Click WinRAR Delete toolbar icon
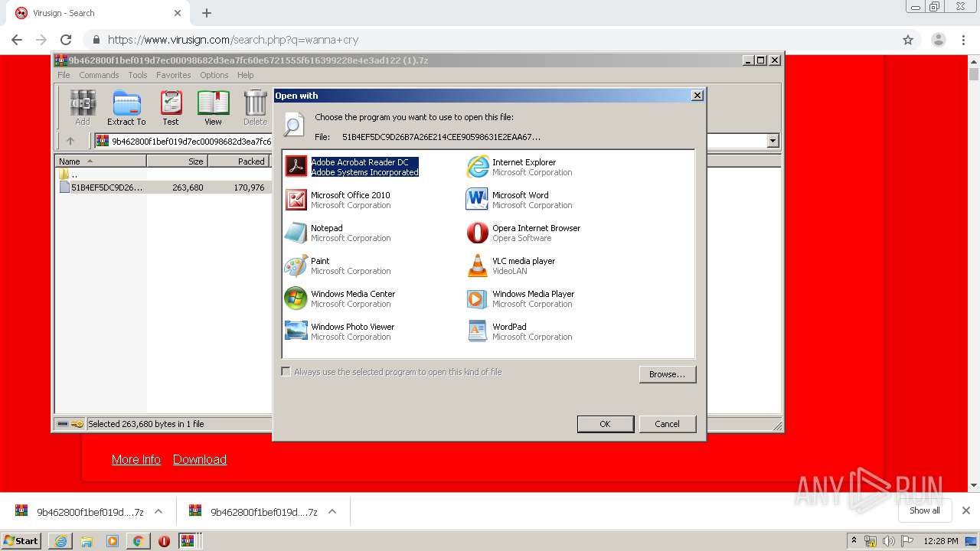 [255, 108]
